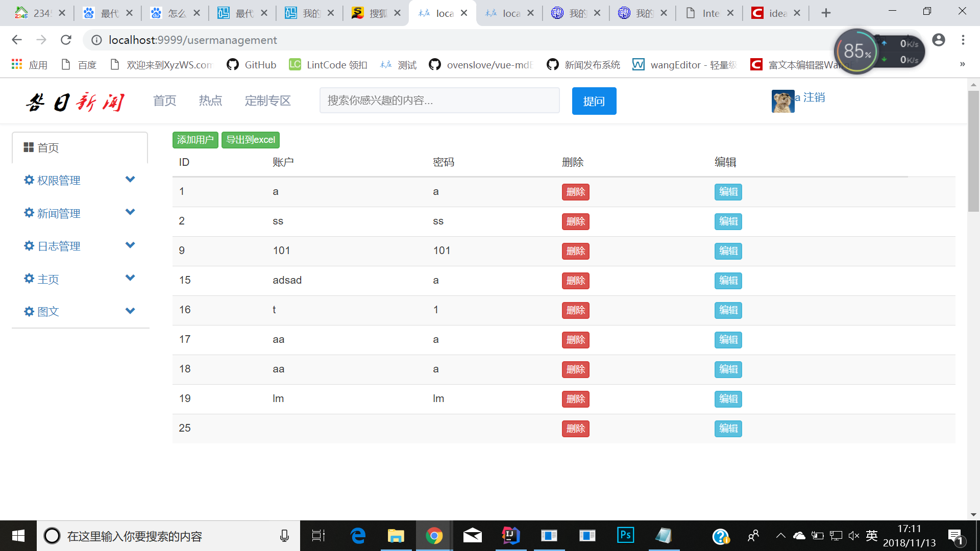The width and height of the screenshot is (980, 551).
Task: Expand the 日志管理 sidebar chevron
Action: 130,245
